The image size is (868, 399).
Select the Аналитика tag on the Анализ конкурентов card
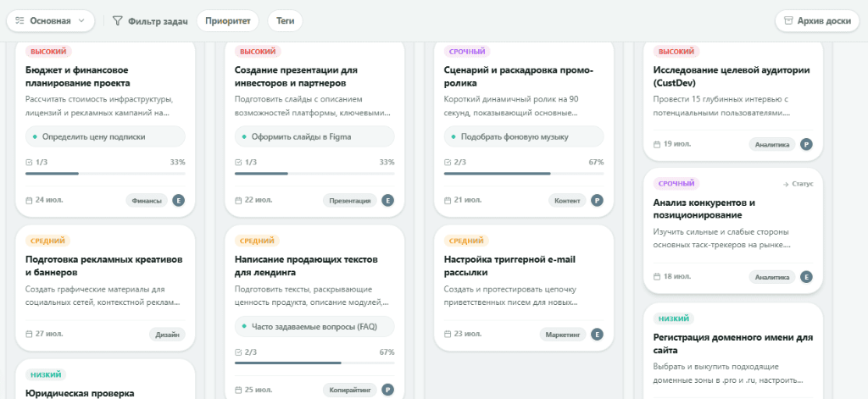pos(772,277)
